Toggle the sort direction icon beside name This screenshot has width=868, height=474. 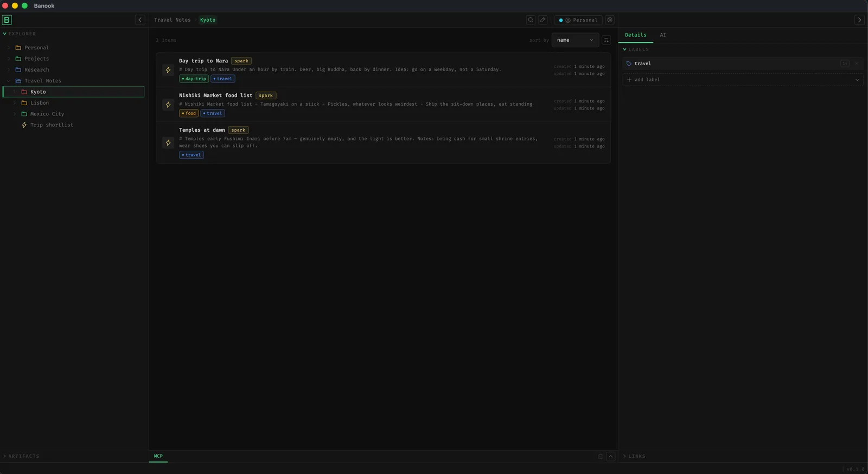607,40
